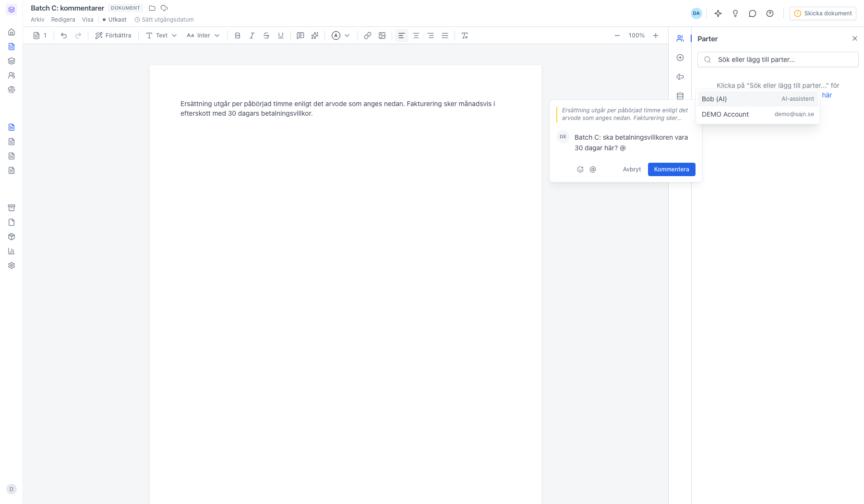Click the AI sparkle toolbar icon

click(315, 36)
